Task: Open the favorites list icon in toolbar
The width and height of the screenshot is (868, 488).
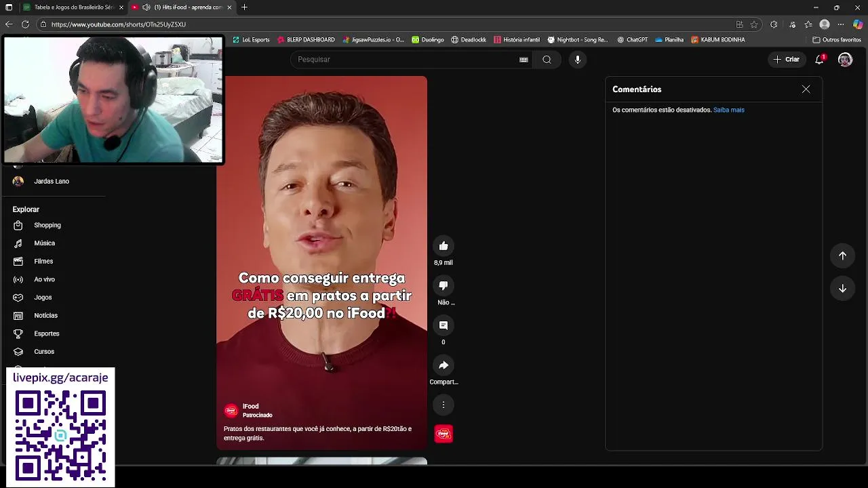Action: click(x=808, y=24)
